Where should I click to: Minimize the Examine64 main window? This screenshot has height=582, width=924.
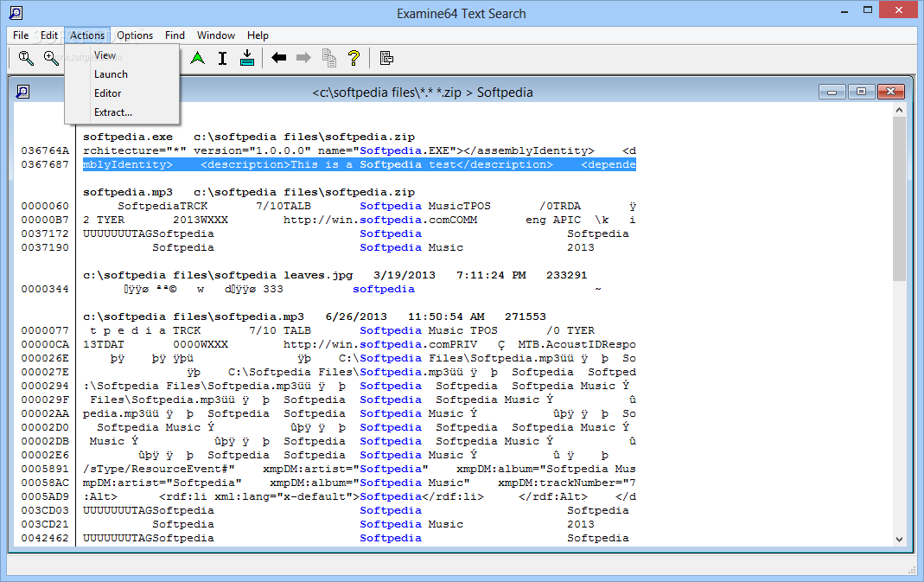tap(844, 10)
